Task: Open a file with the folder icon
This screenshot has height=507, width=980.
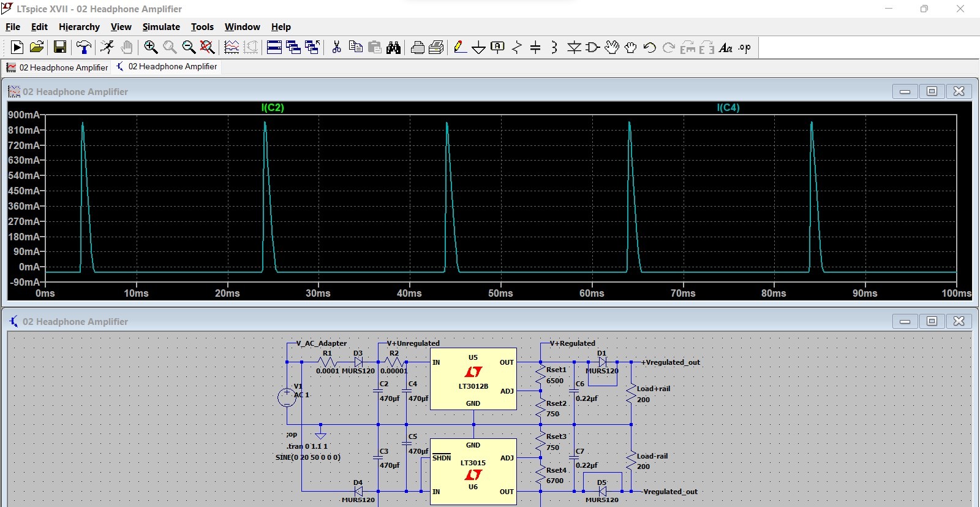Action: tap(37, 47)
